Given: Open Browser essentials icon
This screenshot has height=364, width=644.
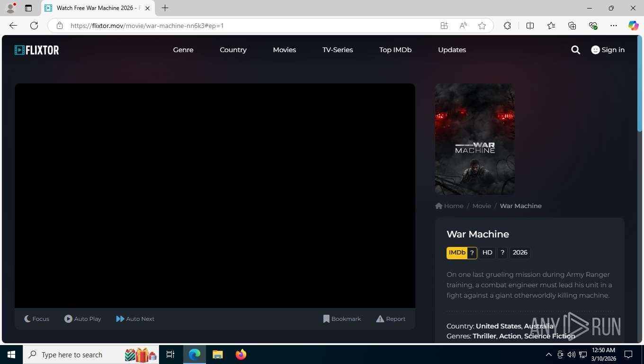Looking at the screenshot, I should pyautogui.click(x=593, y=26).
